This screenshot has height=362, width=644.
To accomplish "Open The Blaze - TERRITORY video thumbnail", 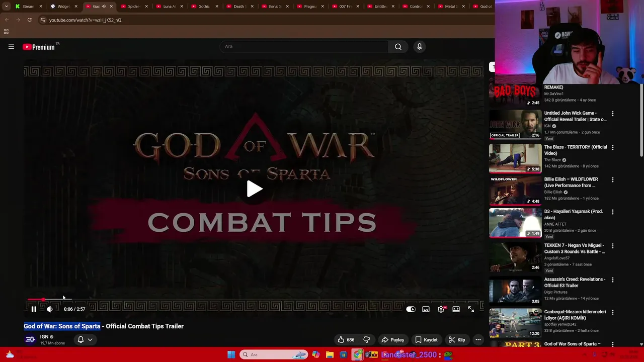I will pyautogui.click(x=515, y=158).
